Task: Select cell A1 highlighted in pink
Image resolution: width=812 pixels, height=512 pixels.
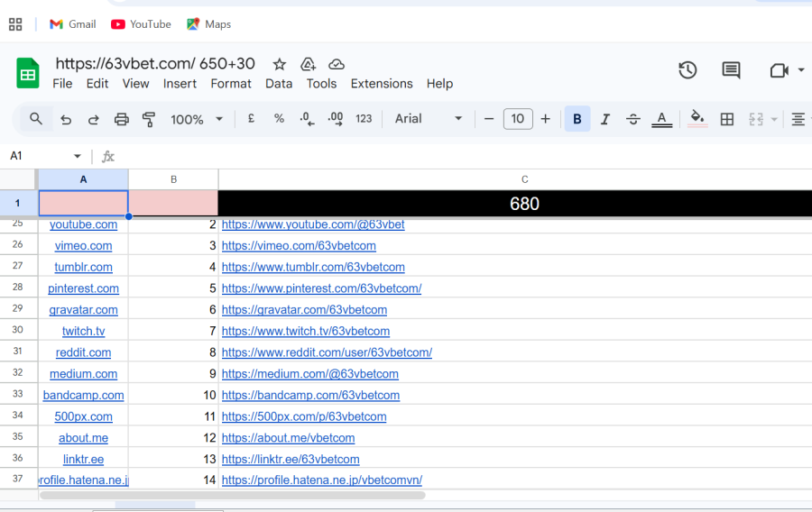Action: (x=83, y=203)
